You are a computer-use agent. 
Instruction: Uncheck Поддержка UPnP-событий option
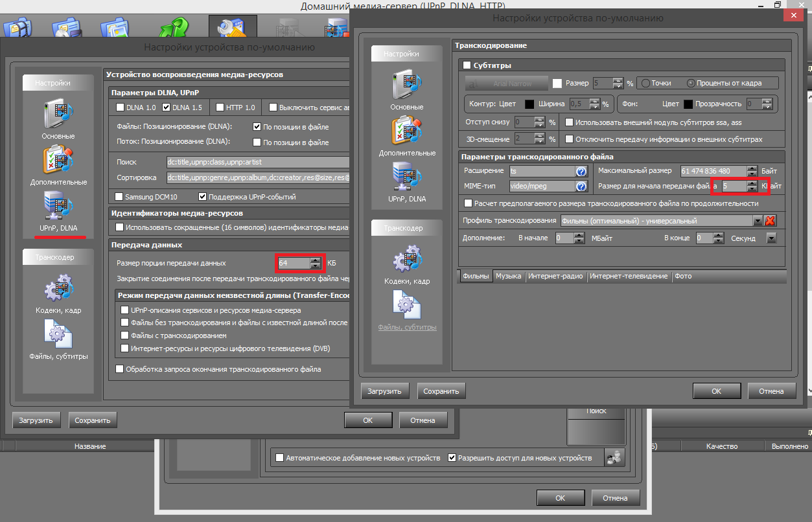pyautogui.click(x=203, y=197)
